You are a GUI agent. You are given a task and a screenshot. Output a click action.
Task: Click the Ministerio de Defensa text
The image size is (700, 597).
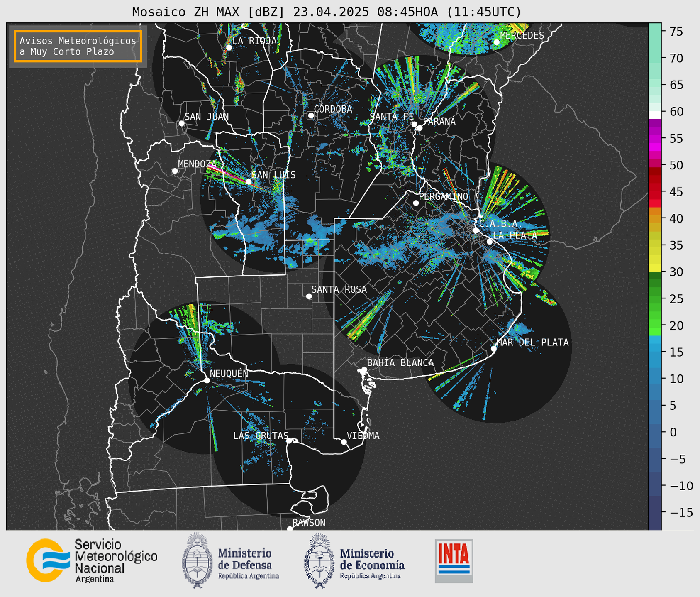pos(249,563)
